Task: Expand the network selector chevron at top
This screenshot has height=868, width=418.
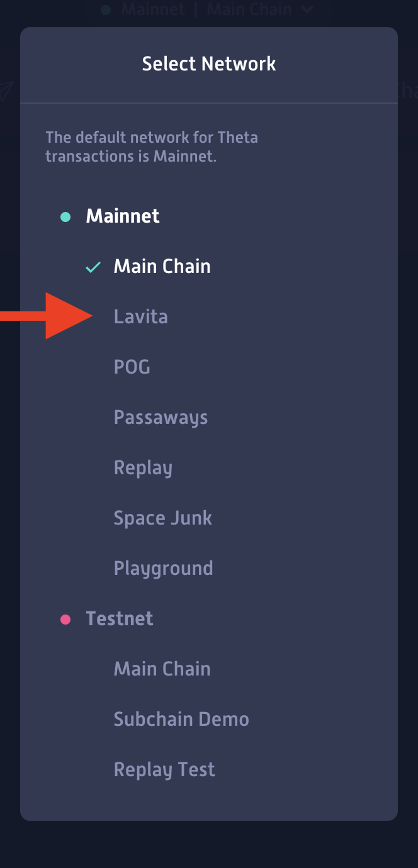Action: tap(307, 10)
